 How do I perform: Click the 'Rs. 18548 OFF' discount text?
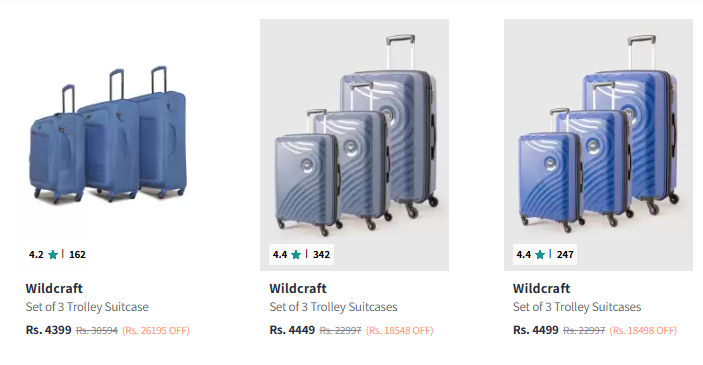point(399,330)
